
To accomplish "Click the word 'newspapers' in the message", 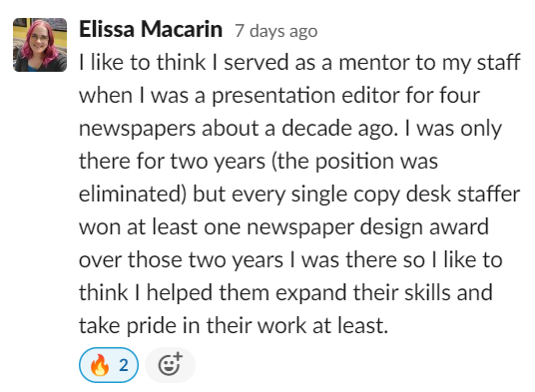I will (x=137, y=130).
